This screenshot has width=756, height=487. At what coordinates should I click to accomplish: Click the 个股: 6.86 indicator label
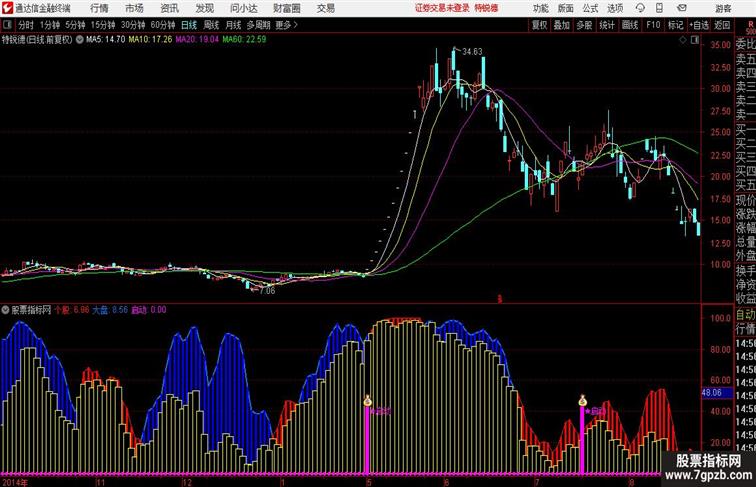pos(72,310)
